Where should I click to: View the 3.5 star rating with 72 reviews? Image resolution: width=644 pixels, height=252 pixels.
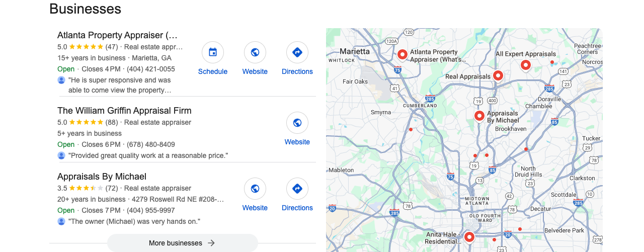[x=88, y=188]
